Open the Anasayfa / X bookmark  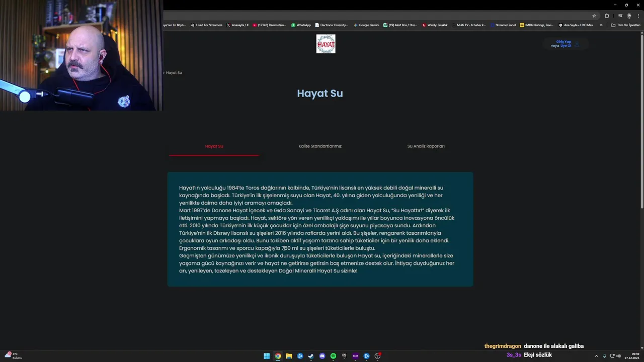click(x=237, y=25)
